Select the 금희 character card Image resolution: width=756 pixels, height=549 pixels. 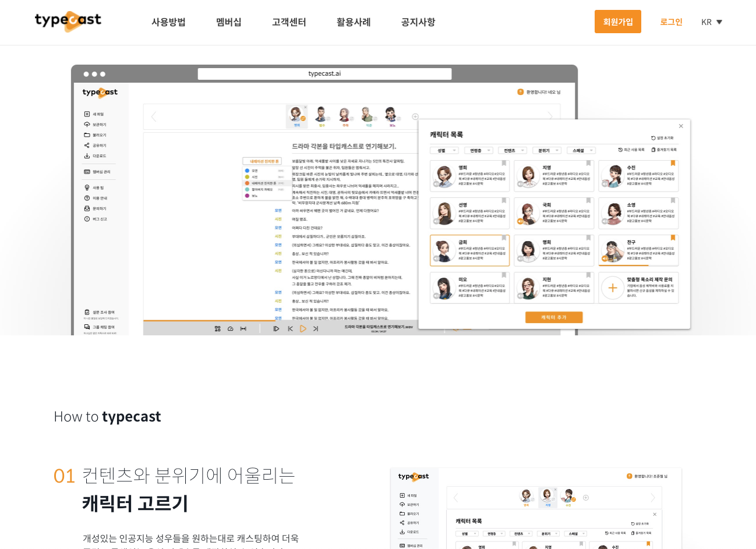click(x=469, y=250)
